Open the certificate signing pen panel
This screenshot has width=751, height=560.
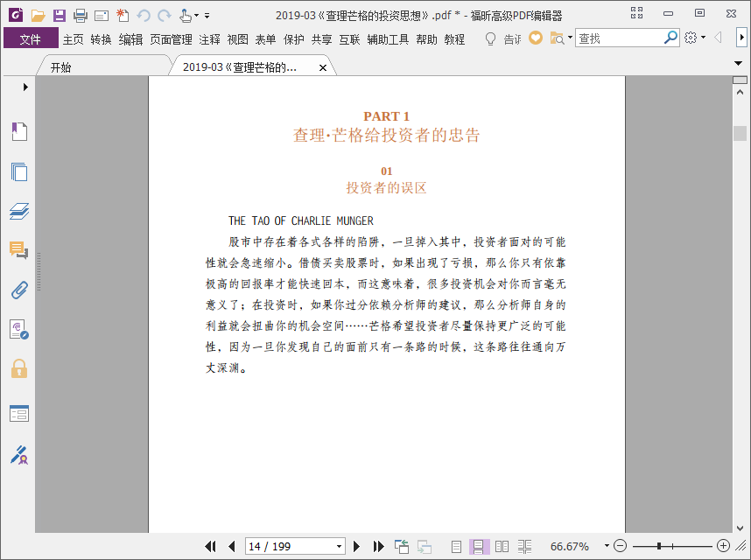19,455
